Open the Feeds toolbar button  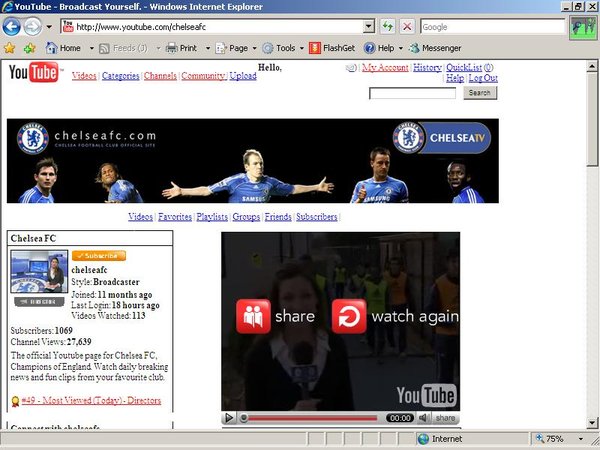pyautogui.click(x=123, y=48)
